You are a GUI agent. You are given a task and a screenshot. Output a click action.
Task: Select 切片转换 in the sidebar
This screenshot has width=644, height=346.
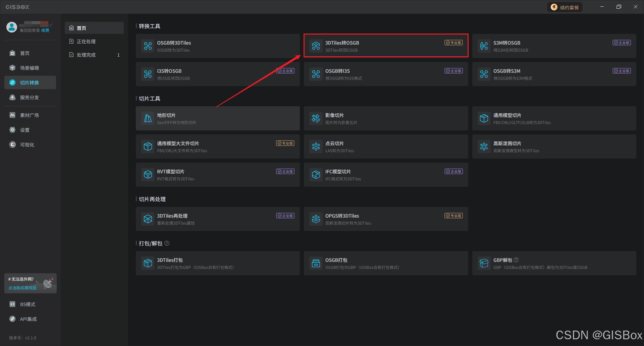[x=30, y=82]
